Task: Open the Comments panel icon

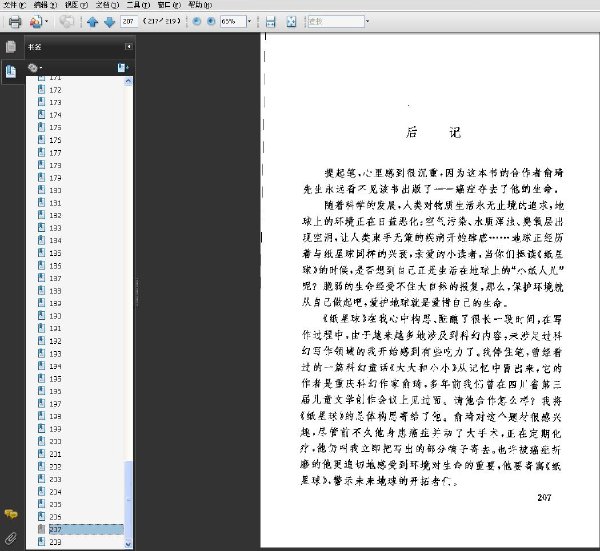Action: 11,514
